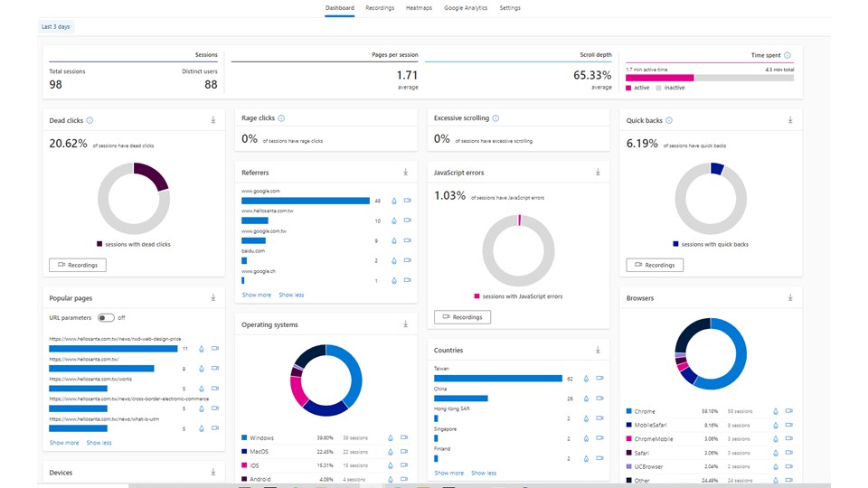Click Dead clicks info icon
Viewport: 868px width, 488px height.
tap(90, 120)
